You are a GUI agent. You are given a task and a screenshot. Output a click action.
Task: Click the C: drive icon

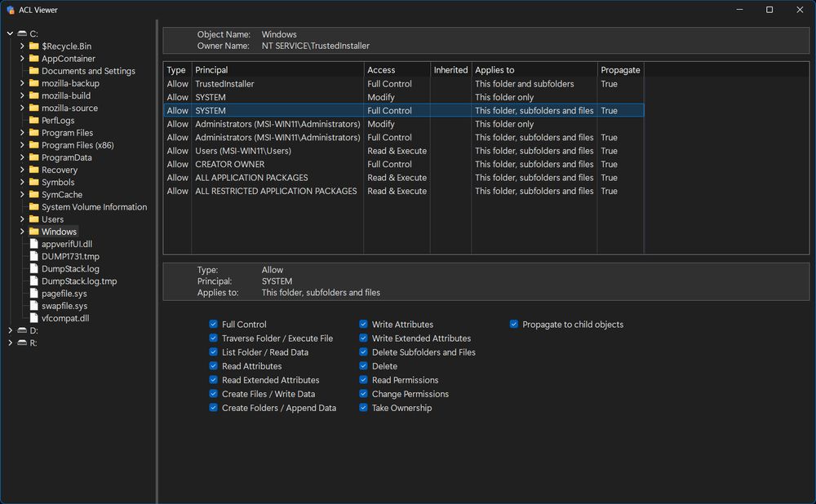pos(22,33)
